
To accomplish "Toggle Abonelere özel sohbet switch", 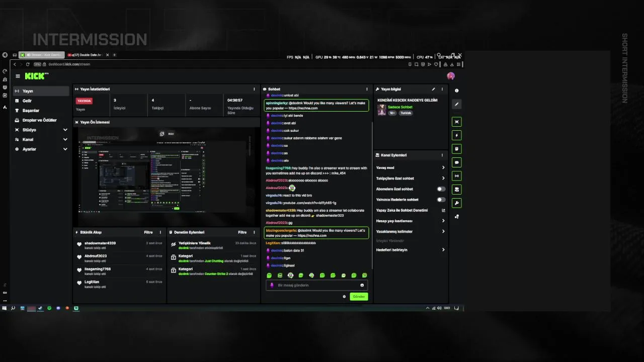I will pos(441,189).
